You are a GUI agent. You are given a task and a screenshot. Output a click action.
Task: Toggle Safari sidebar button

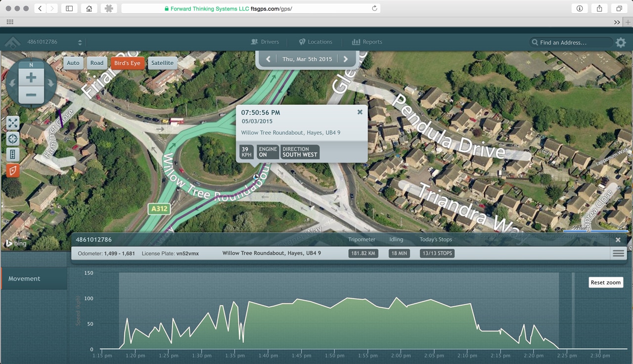pyautogui.click(x=69, y=8)
